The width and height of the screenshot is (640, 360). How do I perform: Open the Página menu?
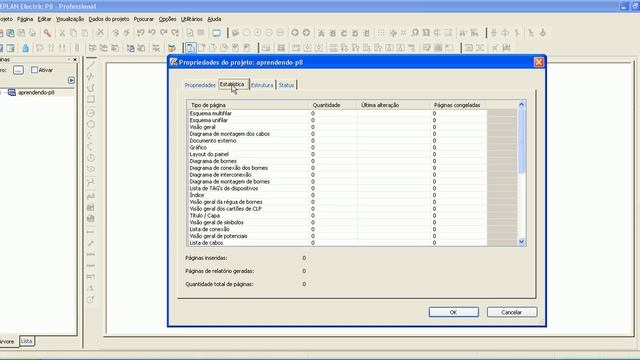point(25,19)
